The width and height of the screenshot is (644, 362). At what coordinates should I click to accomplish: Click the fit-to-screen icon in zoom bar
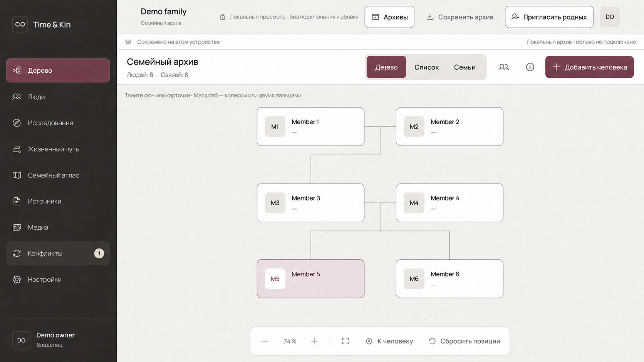[x=345, y=341]
